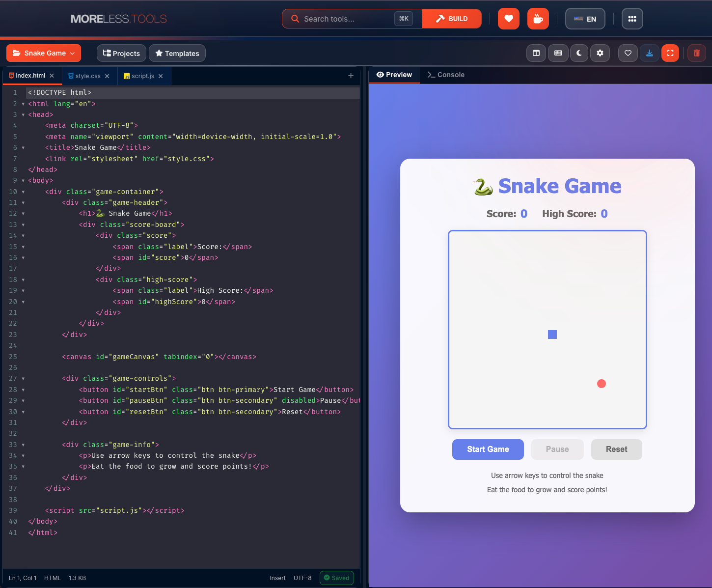Collapse game-info div fold on line 33
Screen dimensions: 712x588
pyautogui.click(x=23, y=445)
